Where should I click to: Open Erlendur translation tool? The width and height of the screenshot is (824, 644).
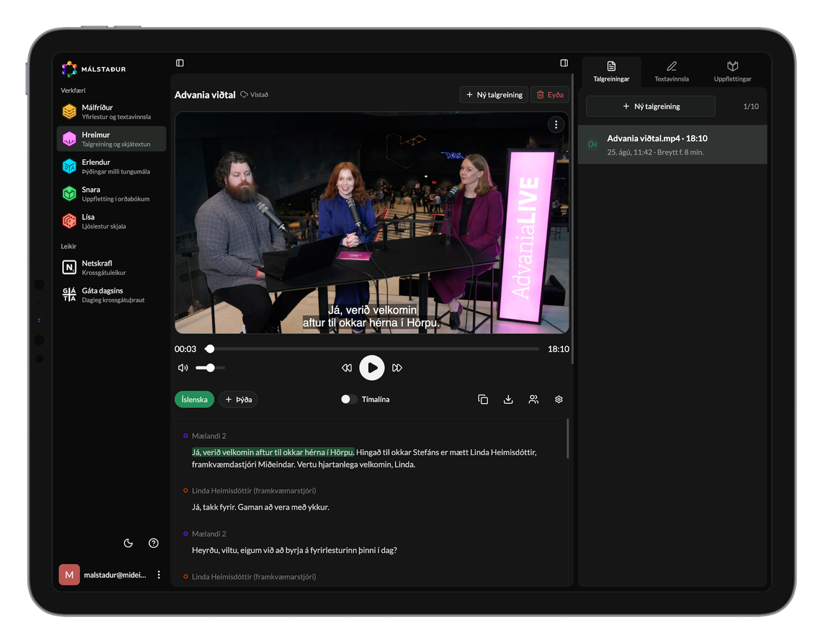click(111, 166)
